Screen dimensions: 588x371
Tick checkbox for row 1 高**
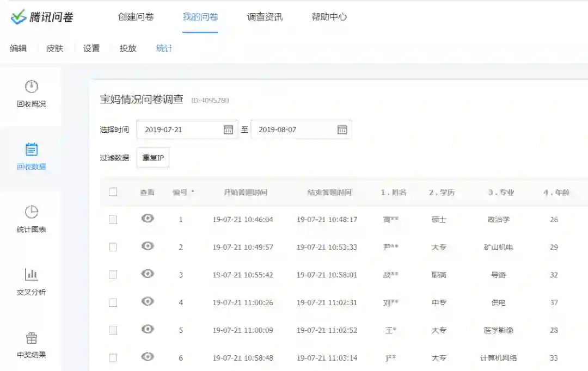pos(113,220)
